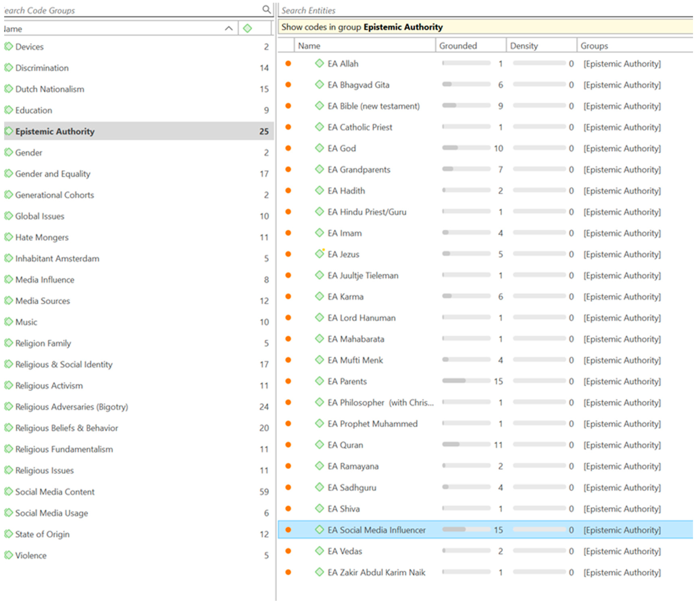The image size is (700, 609).
Task: Select the Gender and Equality code group
Action: click(53, 174)
